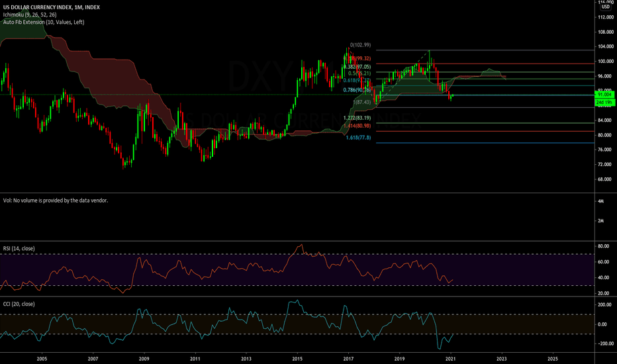Click 84.000 on the price axis

click(606, 120)
